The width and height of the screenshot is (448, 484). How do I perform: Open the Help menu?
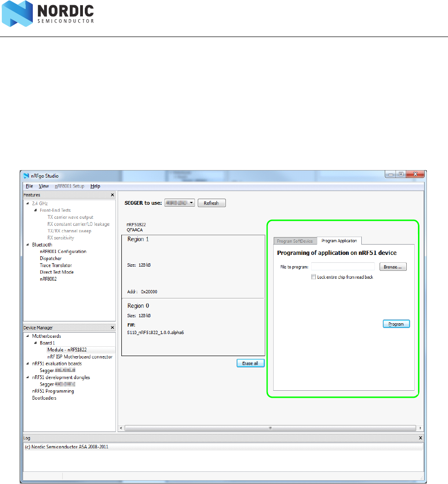[95, 186]
